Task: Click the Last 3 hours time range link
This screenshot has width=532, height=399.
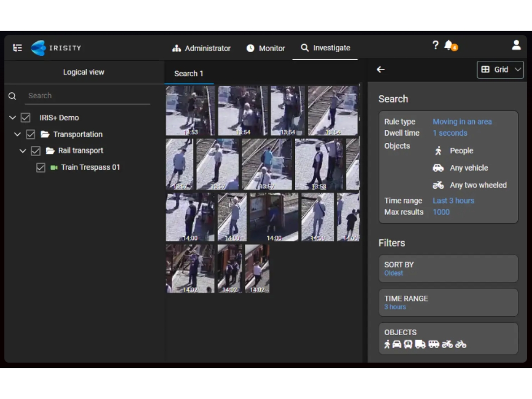Action: point(454,200)
